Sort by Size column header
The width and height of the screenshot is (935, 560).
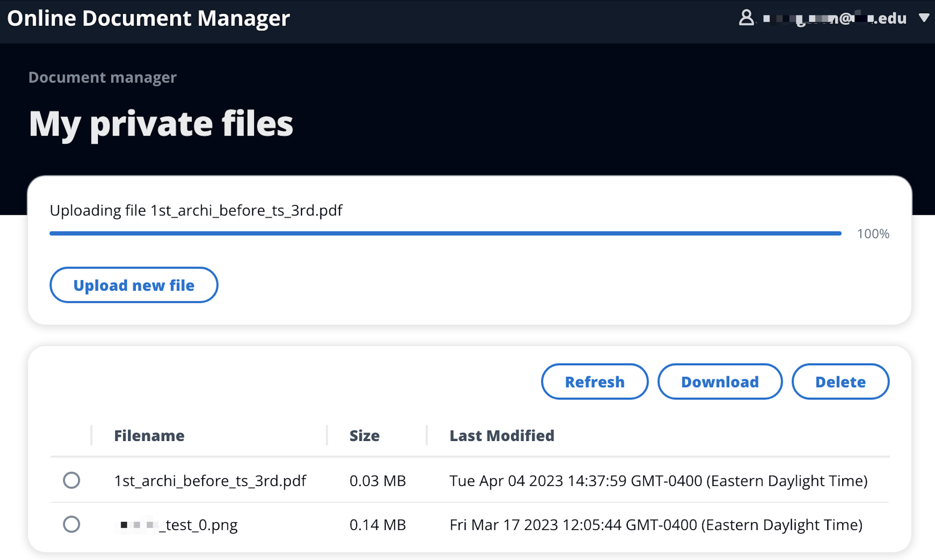[364, 435]
